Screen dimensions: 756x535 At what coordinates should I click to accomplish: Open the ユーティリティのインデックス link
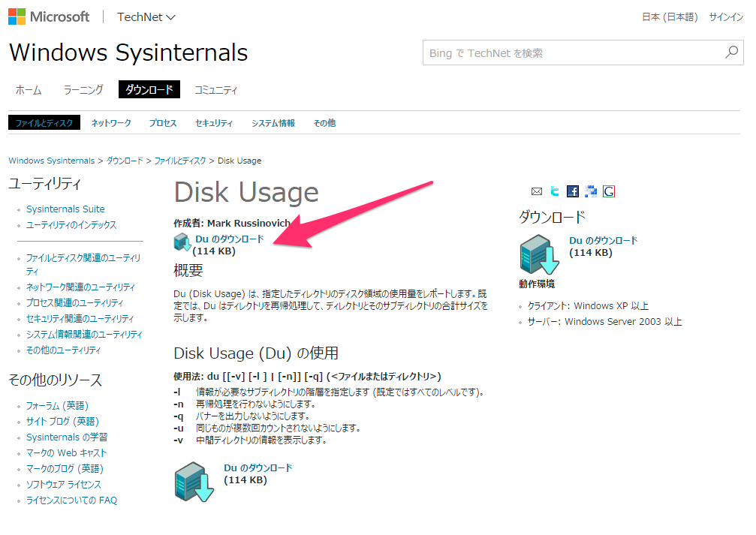[71, 224]
